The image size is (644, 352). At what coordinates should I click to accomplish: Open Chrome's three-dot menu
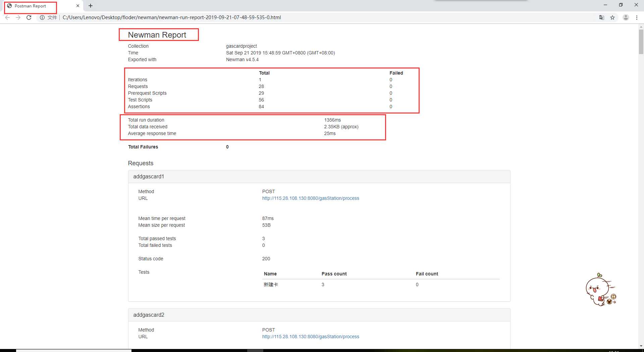[x=637, y=17]
